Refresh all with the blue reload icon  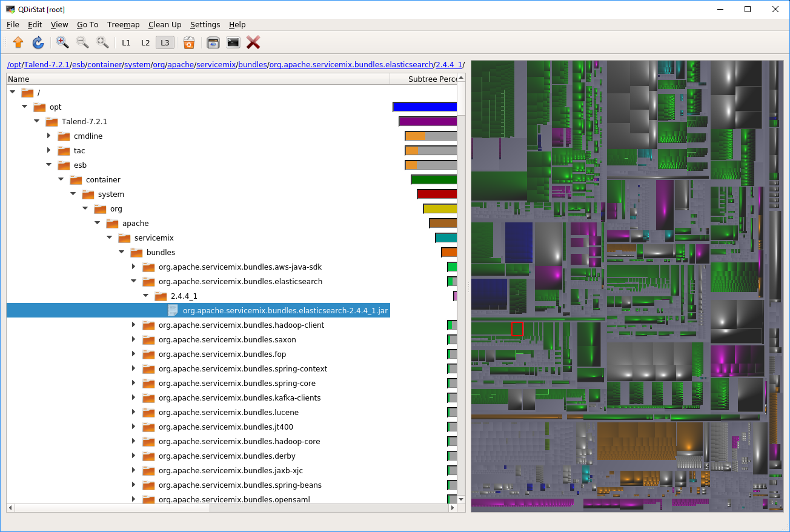point(38,42)
